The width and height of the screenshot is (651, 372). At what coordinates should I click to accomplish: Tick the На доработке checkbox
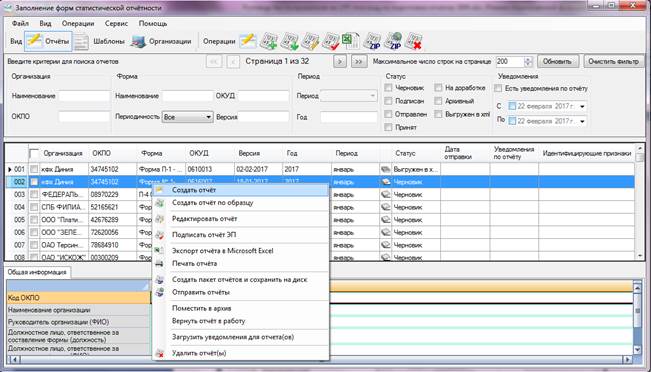coord(438,88)
